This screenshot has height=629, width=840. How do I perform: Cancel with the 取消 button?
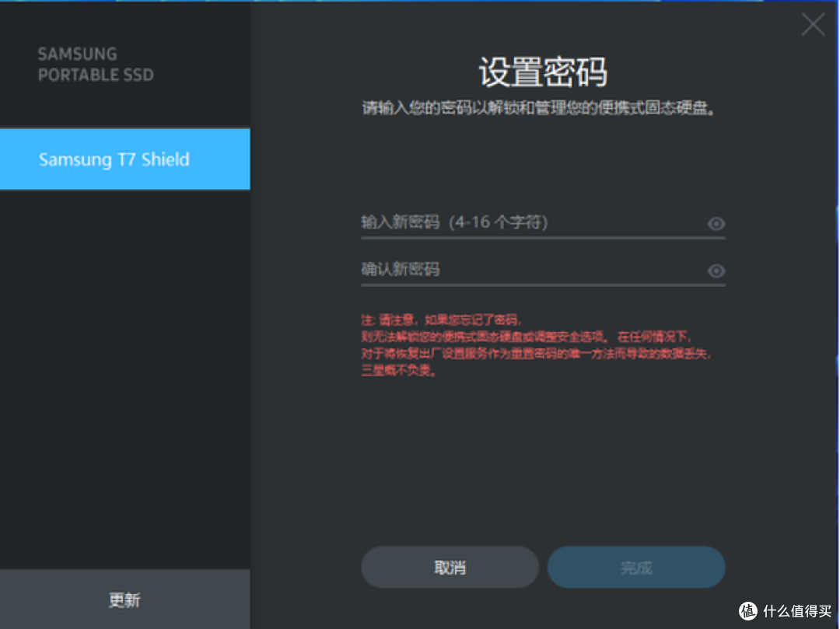click(450, 567)
